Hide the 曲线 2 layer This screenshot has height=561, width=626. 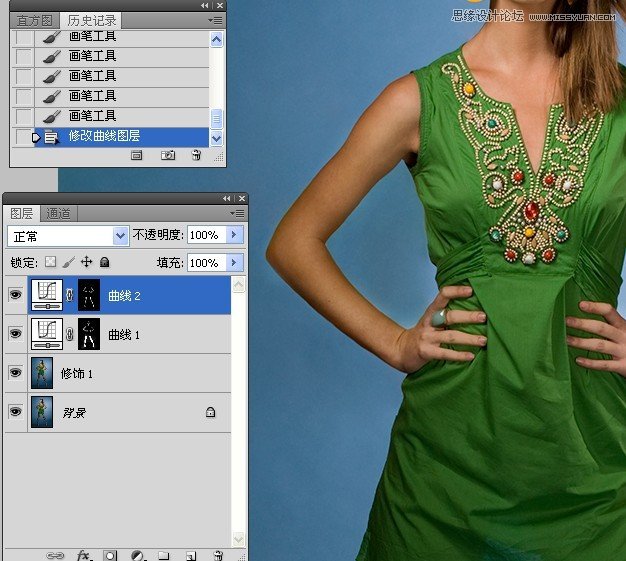tap(15, 296)
